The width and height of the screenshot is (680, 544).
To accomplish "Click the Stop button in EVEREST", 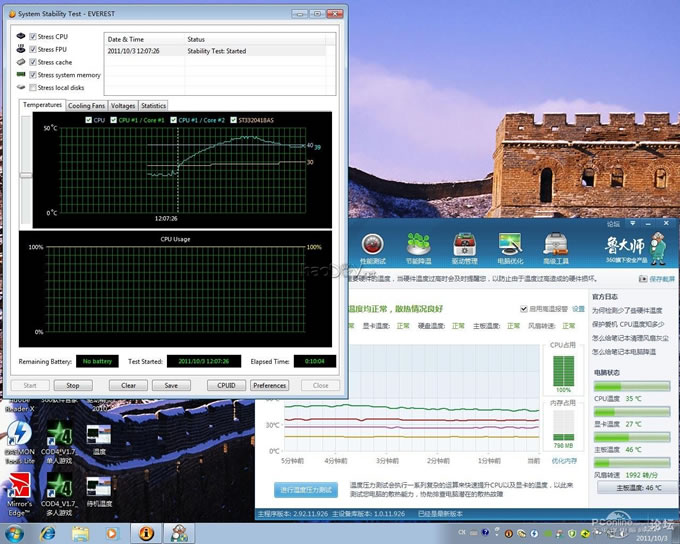I will tap(72, 385).
